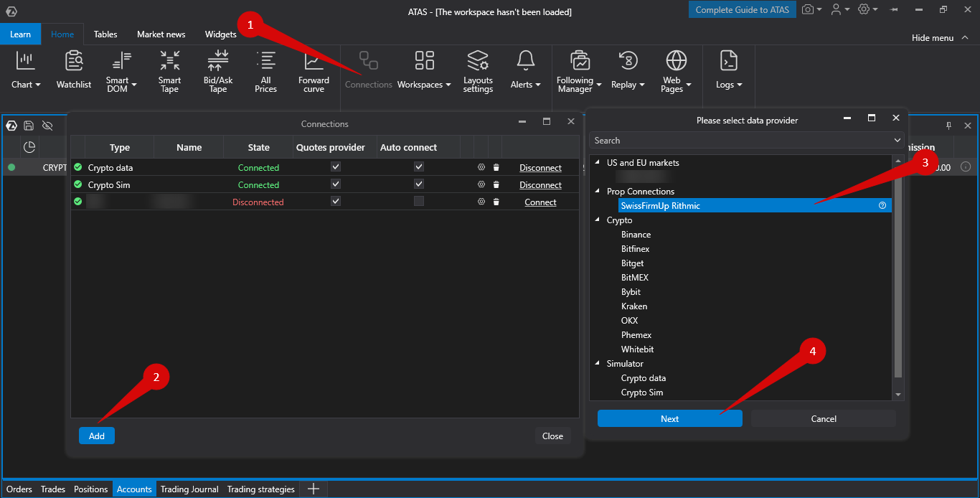Image resolution: width=980 pixels, height=498 pixels.
Task: Click Close in the Connections window
Action: tap(552, 436)
